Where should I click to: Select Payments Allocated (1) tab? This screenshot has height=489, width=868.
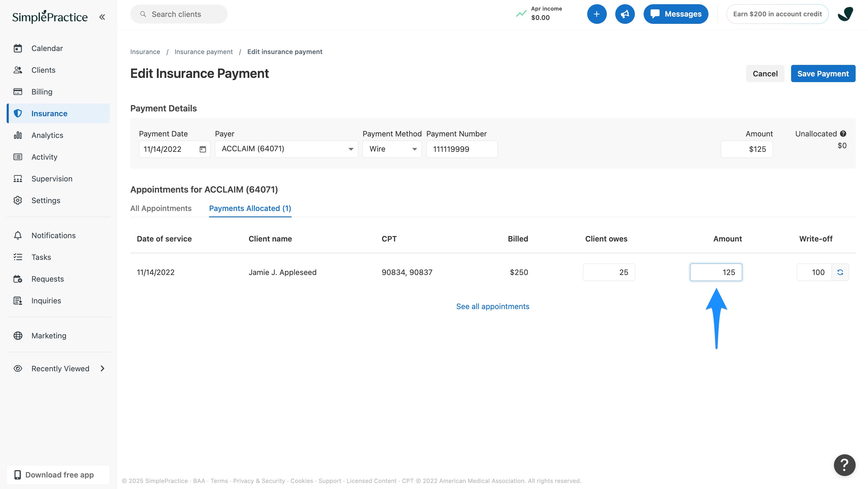point(250,208)
